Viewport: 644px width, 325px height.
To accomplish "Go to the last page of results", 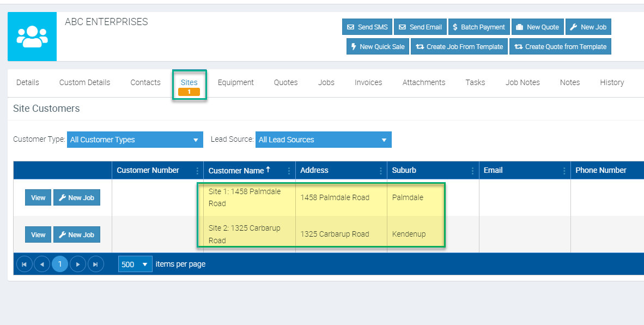I will coord(96,264).
